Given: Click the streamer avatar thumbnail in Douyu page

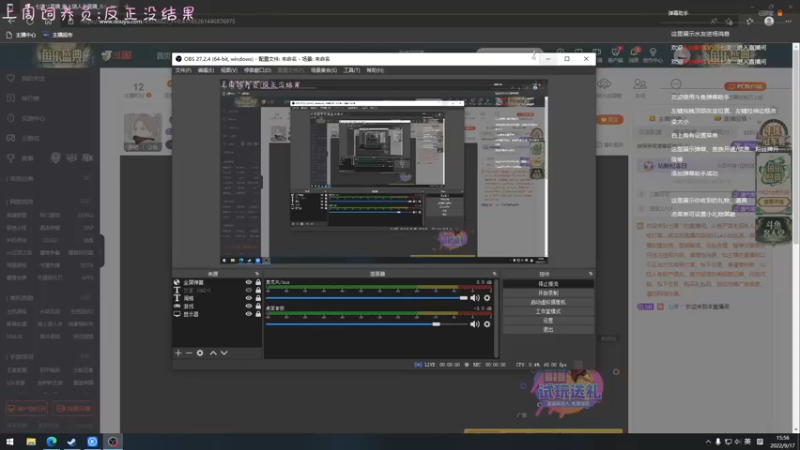Looking at the screenshot, I should 142,133.
